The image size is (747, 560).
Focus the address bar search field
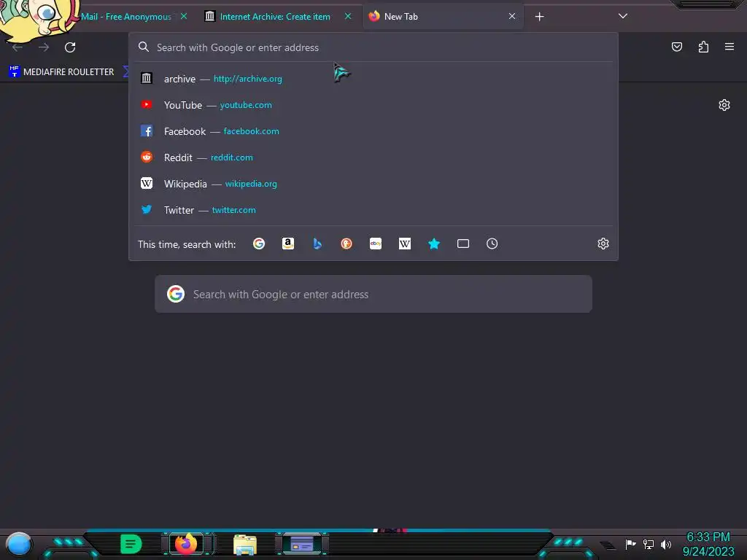(373, 47)
